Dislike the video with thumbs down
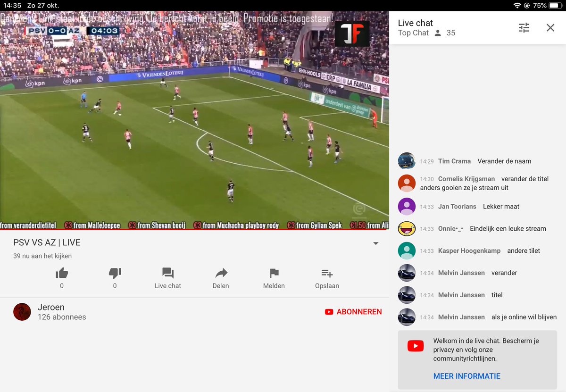This screenshot has width=566, height=392. tap(115, 273)
